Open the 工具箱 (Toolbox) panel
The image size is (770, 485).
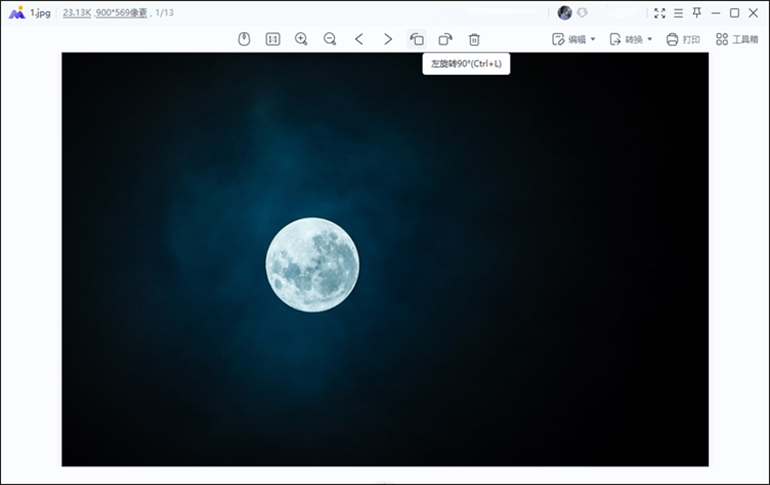pos(737,39)
